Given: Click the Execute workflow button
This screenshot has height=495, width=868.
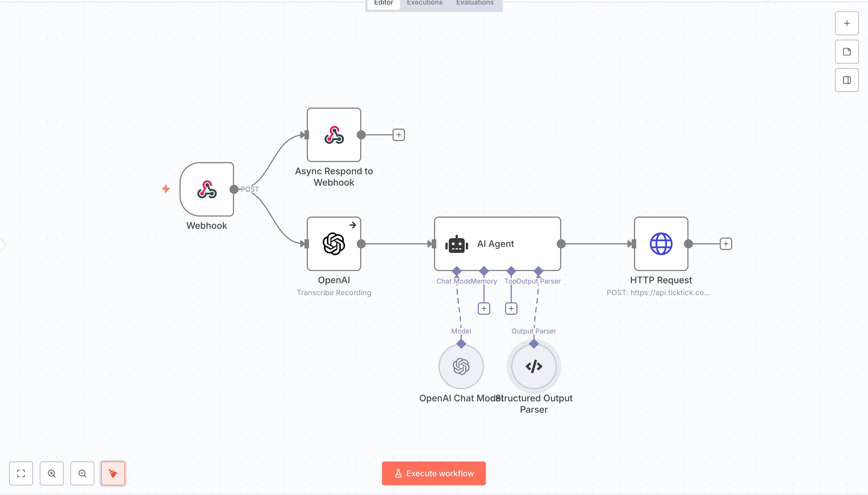Looking at the screenshot, I should [434, 473].
